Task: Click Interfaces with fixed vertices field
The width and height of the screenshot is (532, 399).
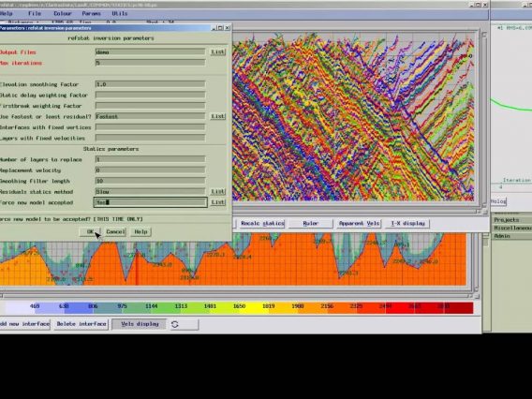Action: (x=150, y=127)
